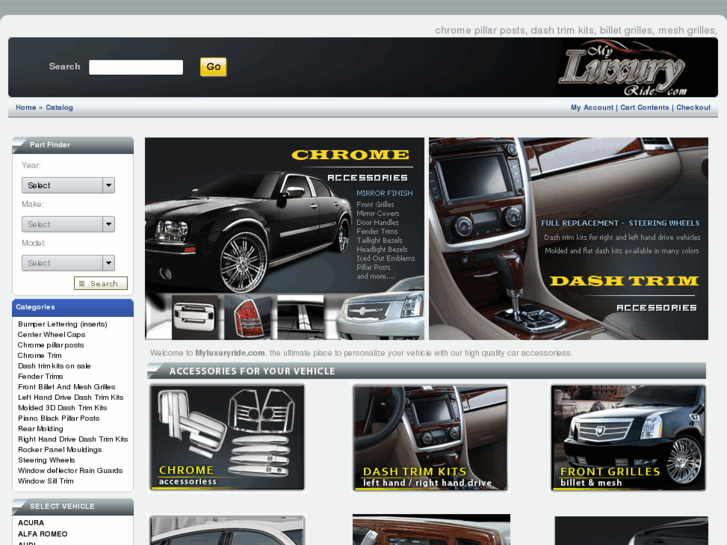
Task: Open Front Billet And Mesh Grilles category
Action: (66, 387)
